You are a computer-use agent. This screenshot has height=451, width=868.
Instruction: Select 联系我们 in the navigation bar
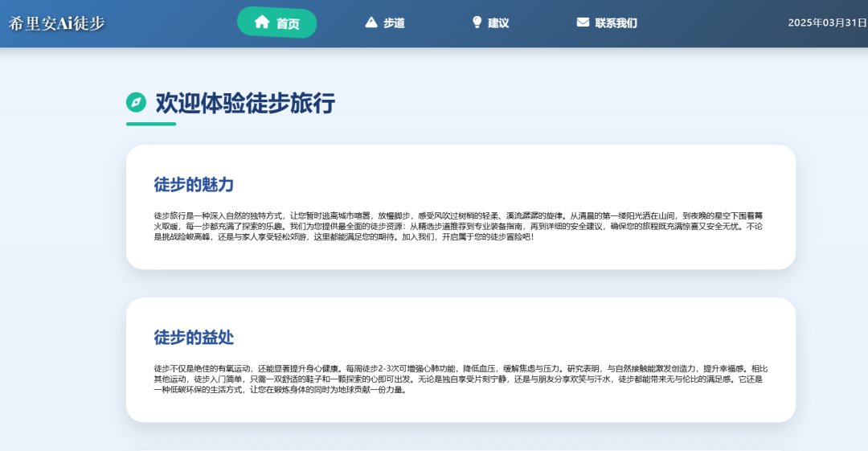[607, 23]
